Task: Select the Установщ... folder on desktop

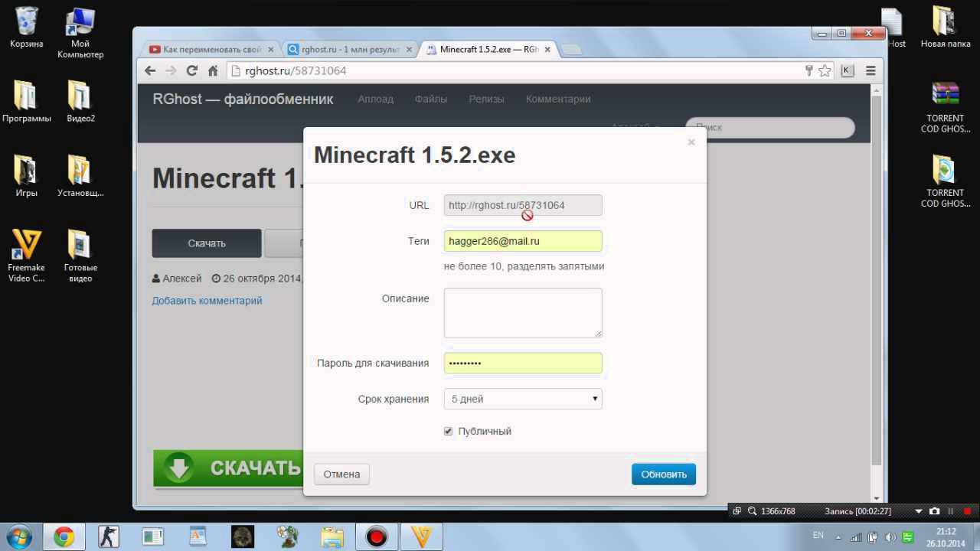Action: (x=80, y=175)
